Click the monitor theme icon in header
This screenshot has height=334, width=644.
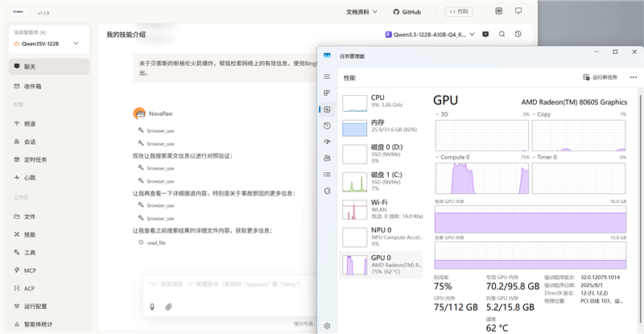point(518,11)
